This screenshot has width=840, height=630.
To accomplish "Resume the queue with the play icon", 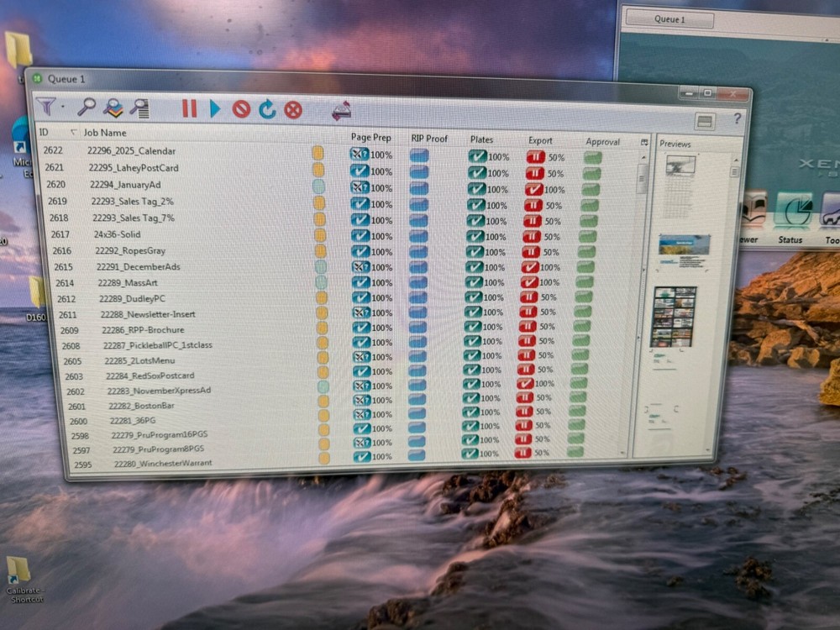I will coord(216,108).
